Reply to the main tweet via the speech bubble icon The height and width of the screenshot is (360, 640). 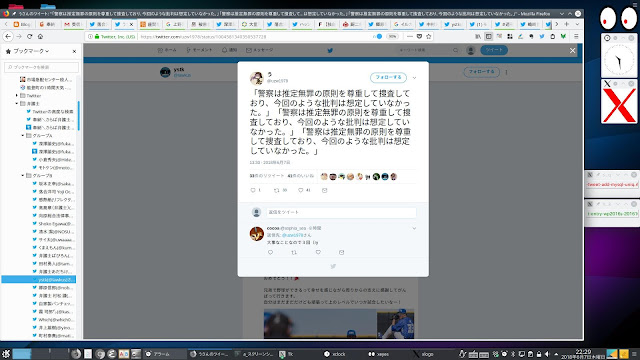253,190
